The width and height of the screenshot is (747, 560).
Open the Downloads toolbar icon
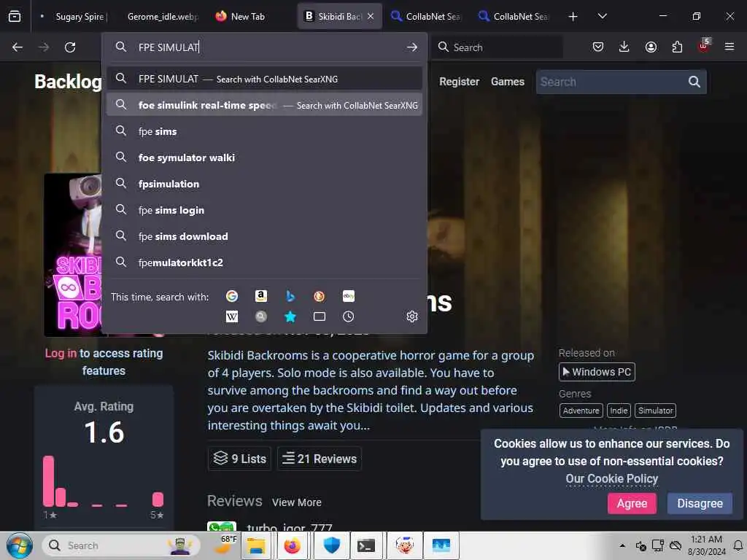pyautogui.click(x=624, y=47)
